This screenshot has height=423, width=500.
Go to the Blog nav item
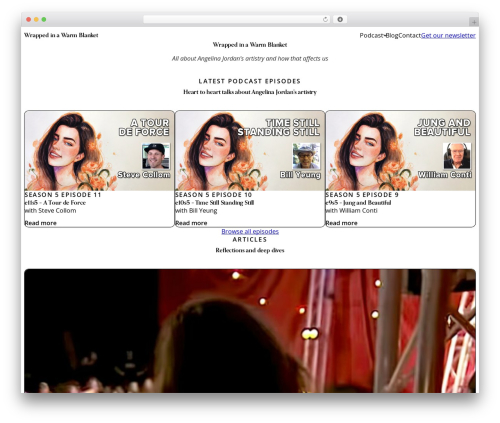392,35
